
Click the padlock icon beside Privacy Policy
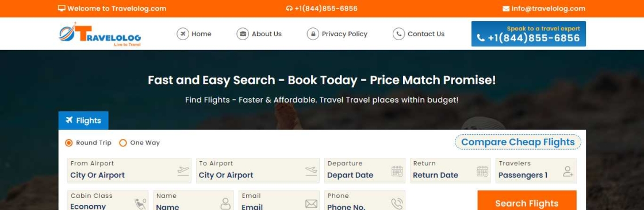(x=313, y=34)
